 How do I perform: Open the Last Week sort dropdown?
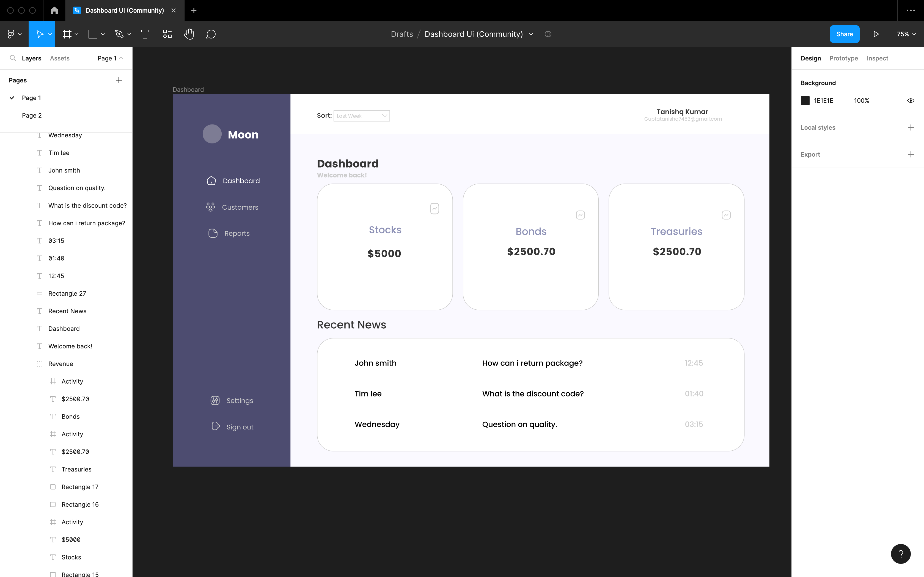tap(361, 115)
